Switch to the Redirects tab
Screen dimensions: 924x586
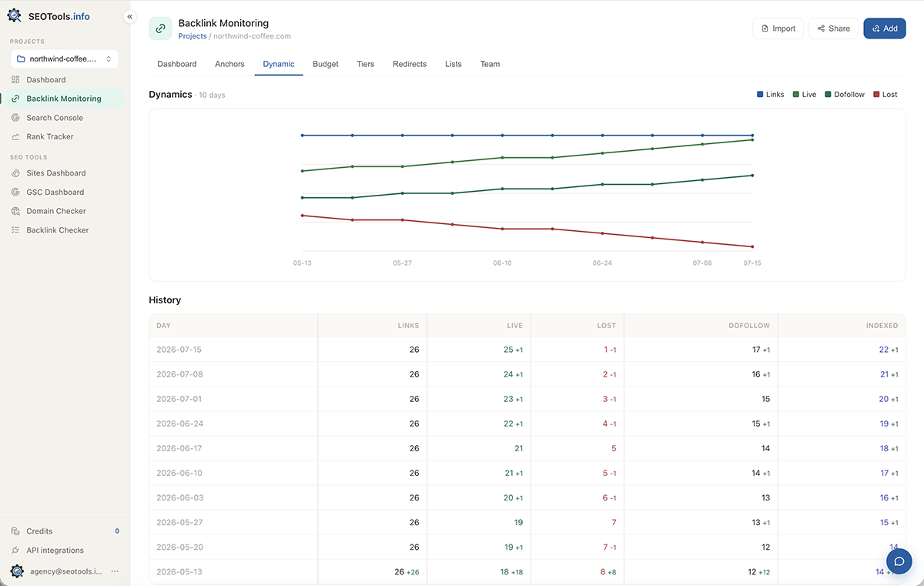tap(410, 64)
